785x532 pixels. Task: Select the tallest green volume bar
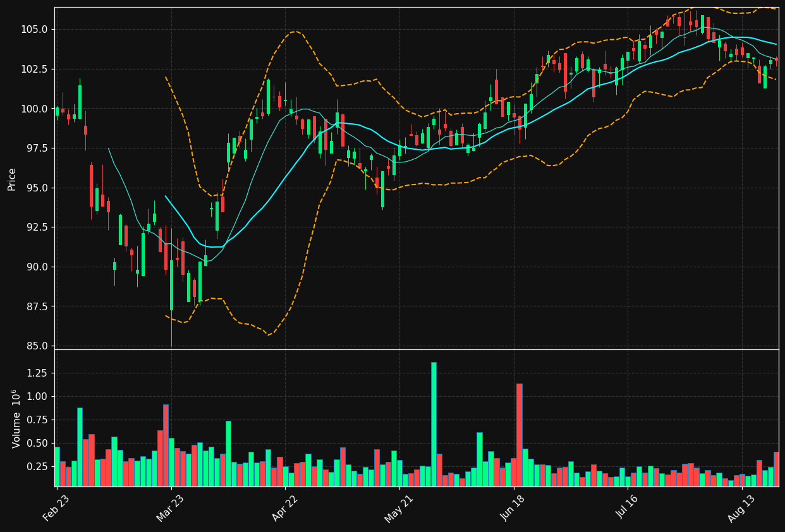pos(434,424)
